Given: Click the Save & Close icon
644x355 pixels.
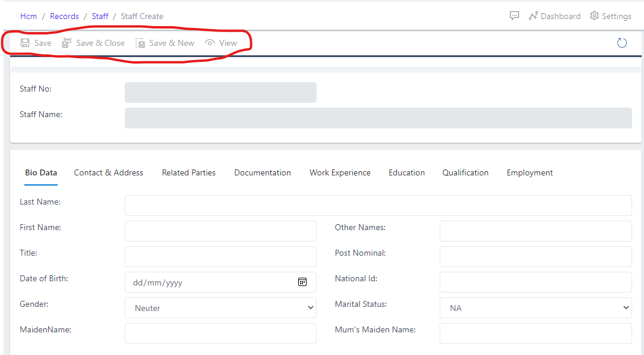Looking at the screenshot, I should click(67, 42).
